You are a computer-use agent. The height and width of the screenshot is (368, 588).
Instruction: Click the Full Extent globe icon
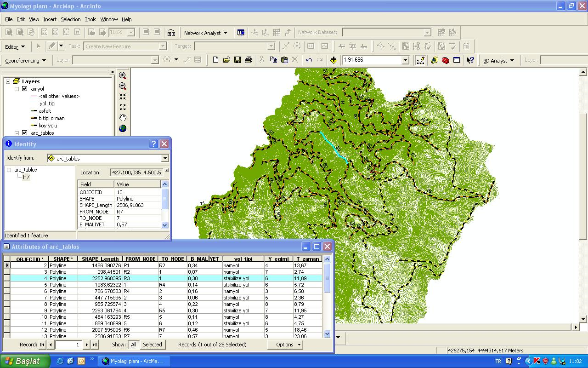122,128
